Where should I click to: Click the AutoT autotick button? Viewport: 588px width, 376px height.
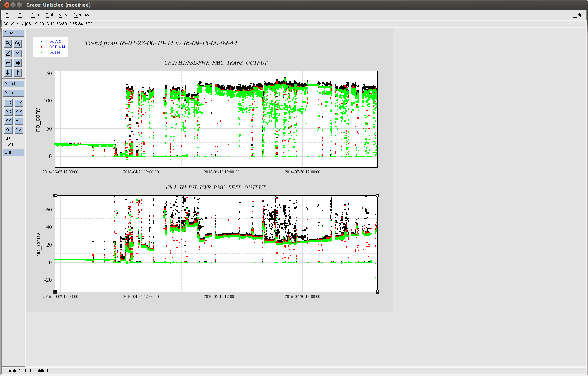coord(14,84)
